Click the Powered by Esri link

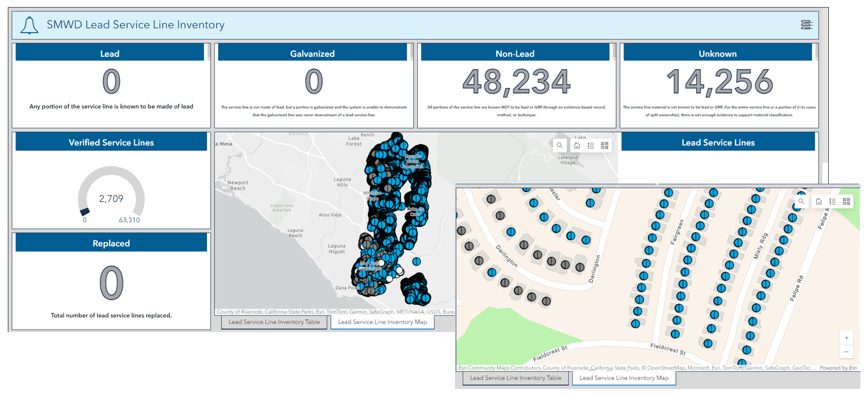coord(838,368)
